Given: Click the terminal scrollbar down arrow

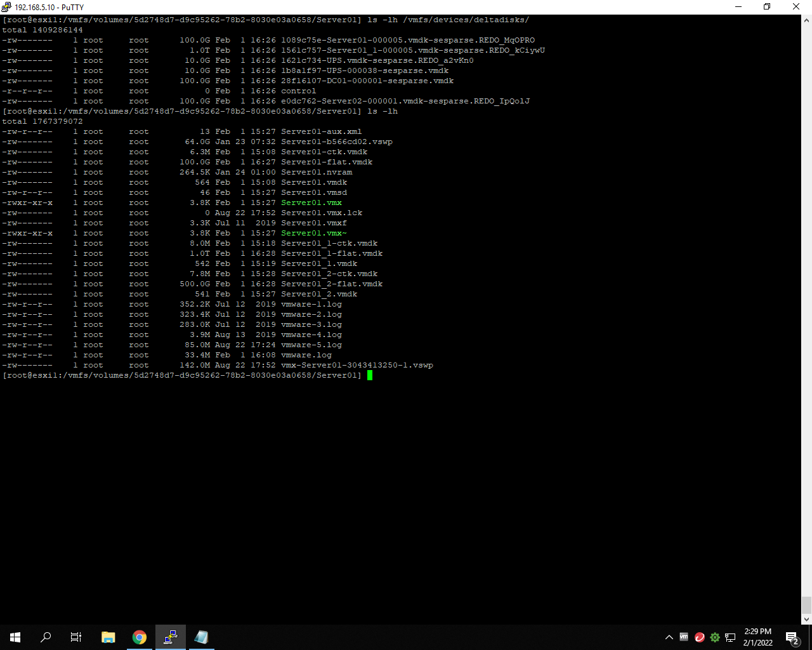Looking at the screenshot, I should 806,619.
